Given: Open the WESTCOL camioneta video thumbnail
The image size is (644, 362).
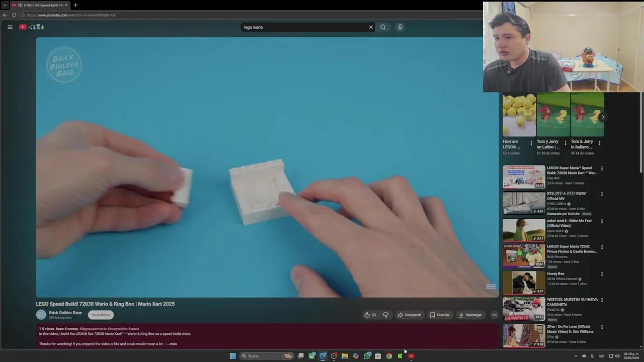Looking at the screenshot, I should (524, 309).
